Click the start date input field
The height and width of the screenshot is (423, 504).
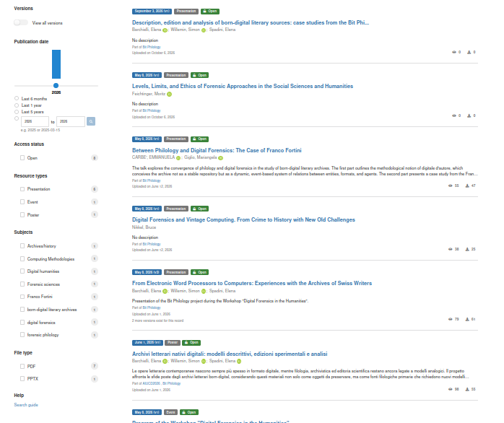click(x=35, y=121)
